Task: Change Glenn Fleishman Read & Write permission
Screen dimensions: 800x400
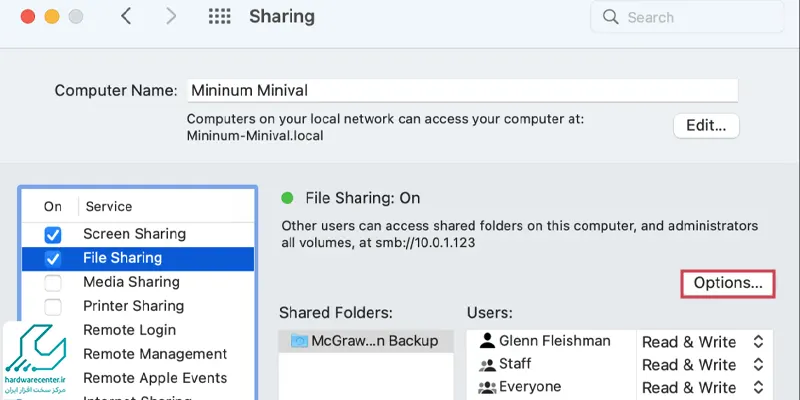Action: pos(703,341)
